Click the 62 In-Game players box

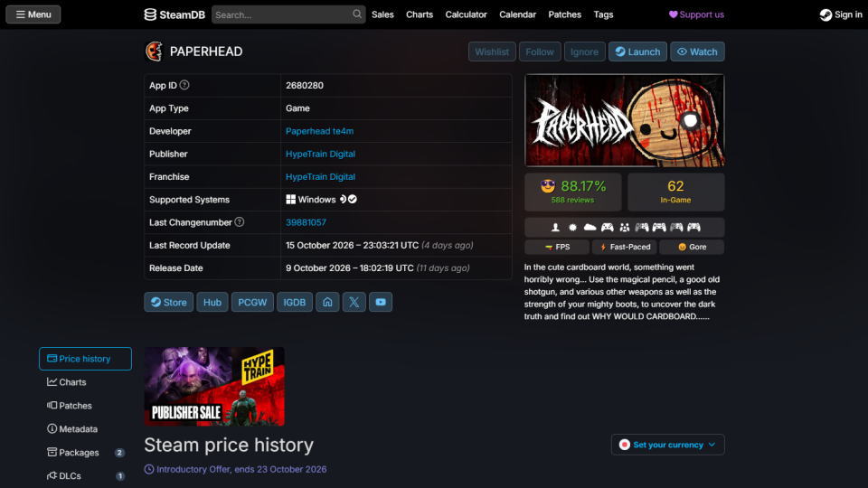tap(676, 192)
